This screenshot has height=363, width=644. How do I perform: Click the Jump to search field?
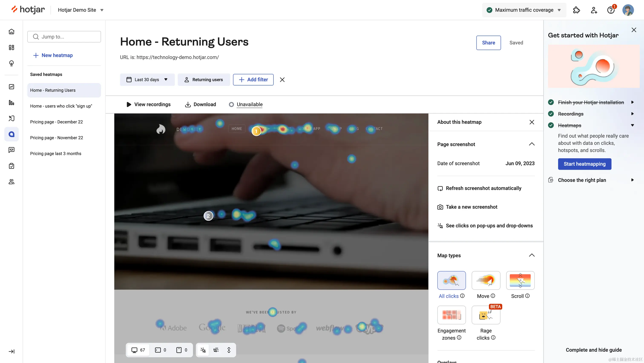point(64,37)
